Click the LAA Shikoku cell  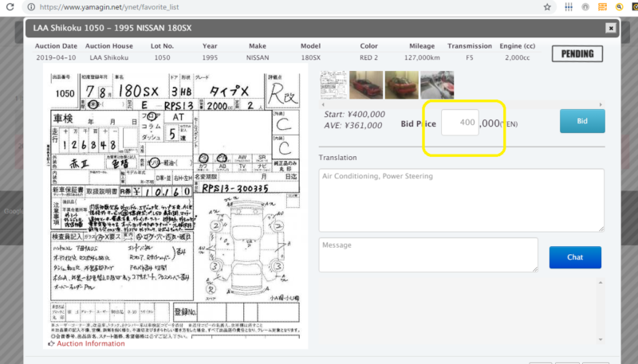coord(109,57)
